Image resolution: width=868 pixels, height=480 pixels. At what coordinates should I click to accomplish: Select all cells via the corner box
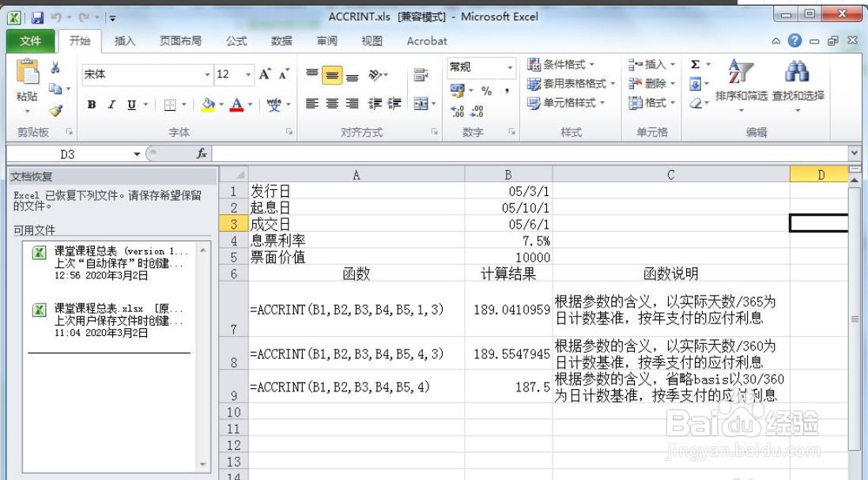click(x=233, y=175)
